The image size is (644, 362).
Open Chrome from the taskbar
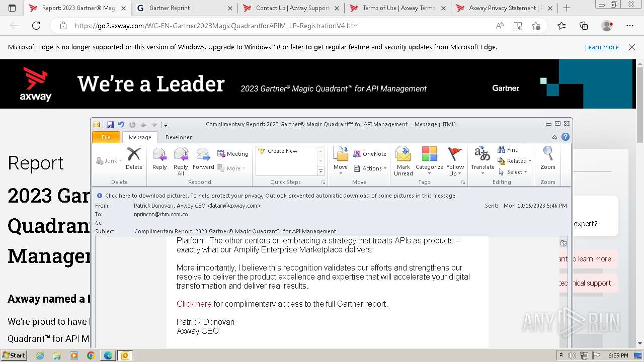coord(91,355)
